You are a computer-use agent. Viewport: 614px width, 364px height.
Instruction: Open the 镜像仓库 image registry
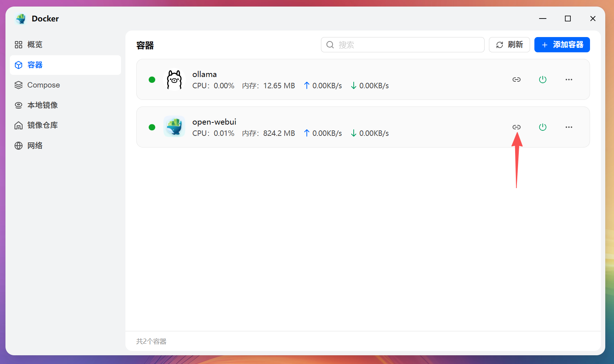[42, 125]
